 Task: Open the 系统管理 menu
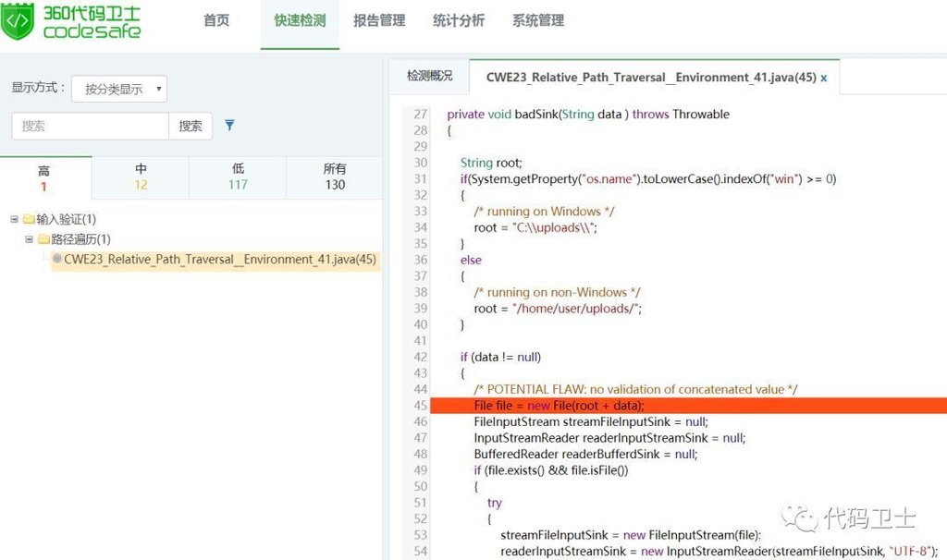point(538,20)
